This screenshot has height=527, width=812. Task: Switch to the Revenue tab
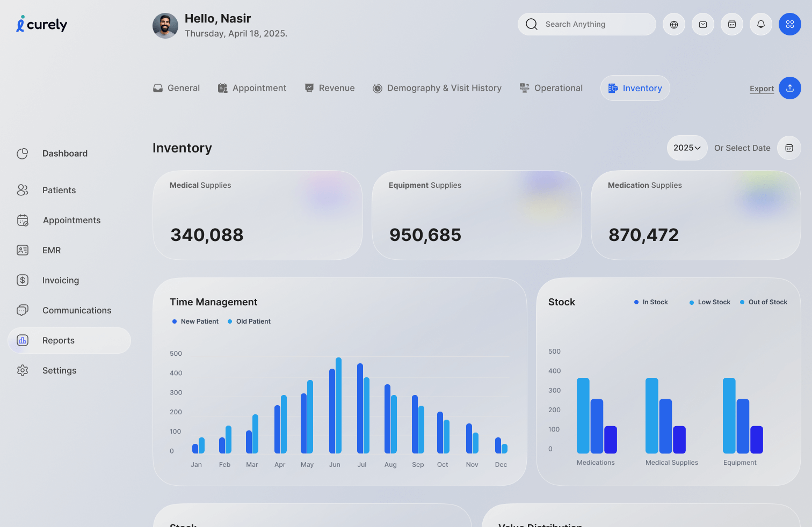(x=330, y=88)
